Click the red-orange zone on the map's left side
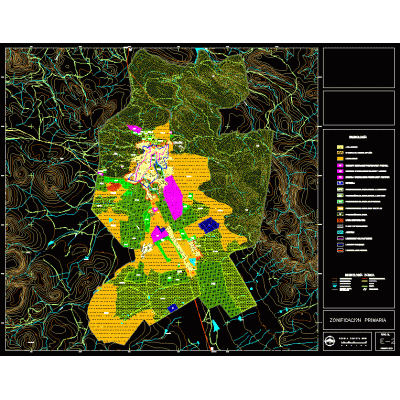The width and height of the screenshot is (400, 400). pyautogui.click(x=114, y=187)
